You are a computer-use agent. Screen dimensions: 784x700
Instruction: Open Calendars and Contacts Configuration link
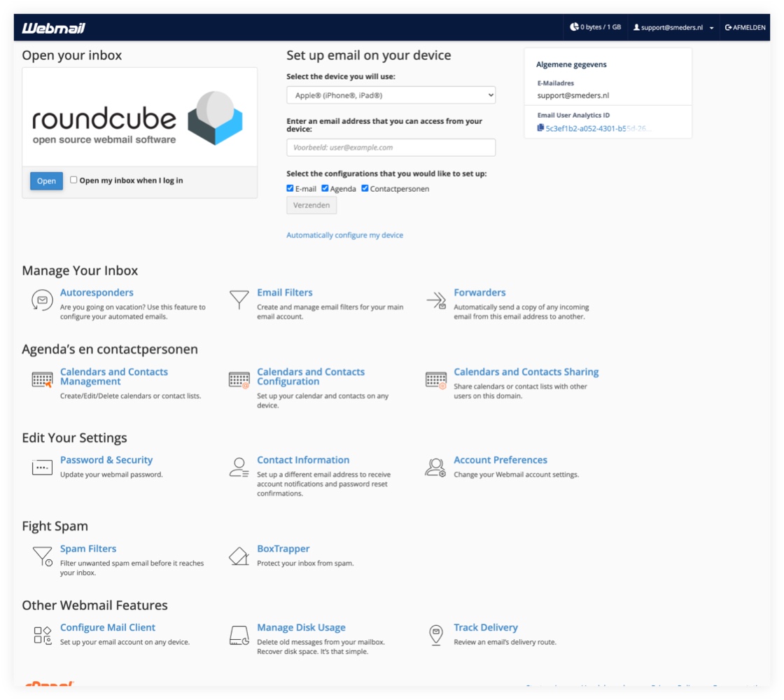point(311,377)
